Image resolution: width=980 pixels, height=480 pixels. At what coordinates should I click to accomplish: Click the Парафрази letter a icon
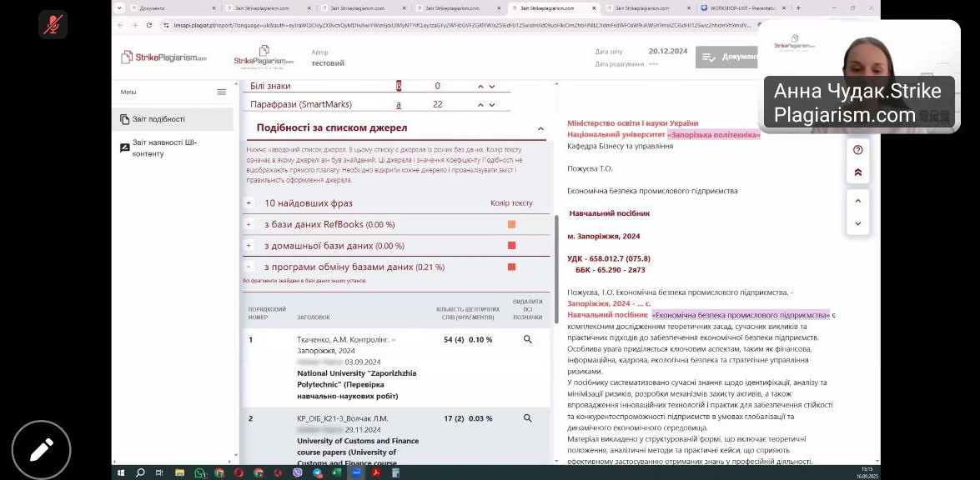coord(399,104)
